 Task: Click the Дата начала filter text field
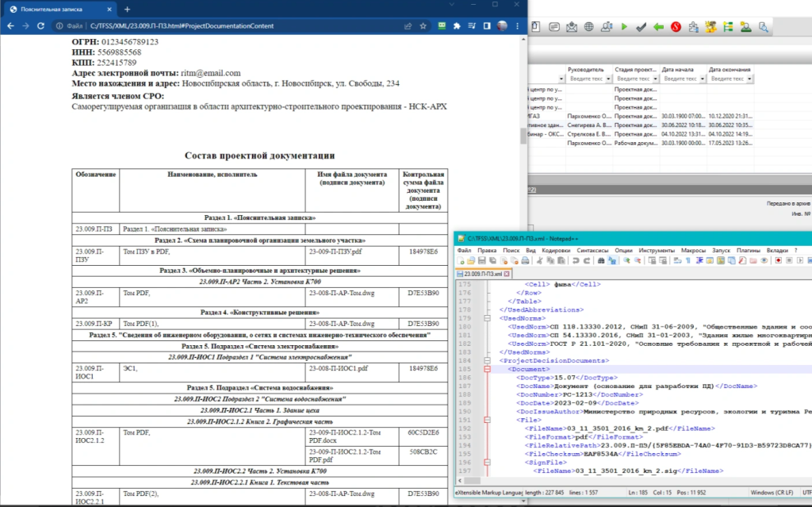(x=681, y=79)
